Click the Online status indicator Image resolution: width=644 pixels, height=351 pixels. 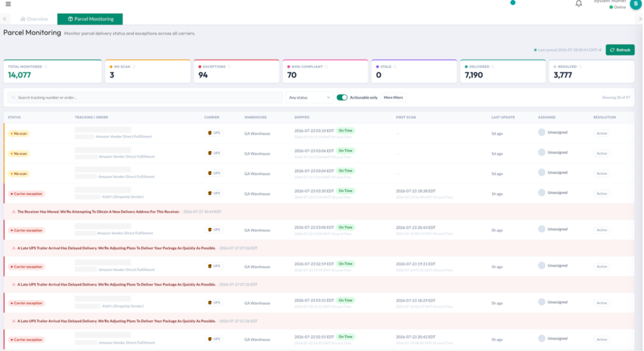tap(618, 8)
